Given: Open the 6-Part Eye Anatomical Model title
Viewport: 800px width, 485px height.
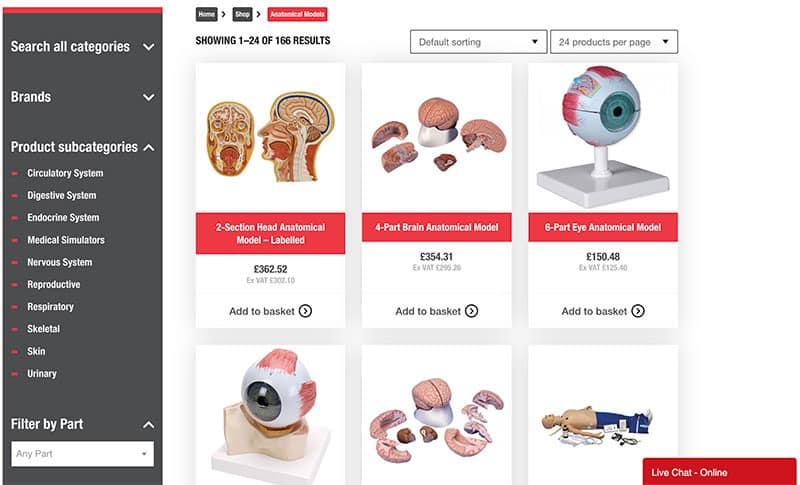Looking at the screenshot, I should click(x=603, y=227).
